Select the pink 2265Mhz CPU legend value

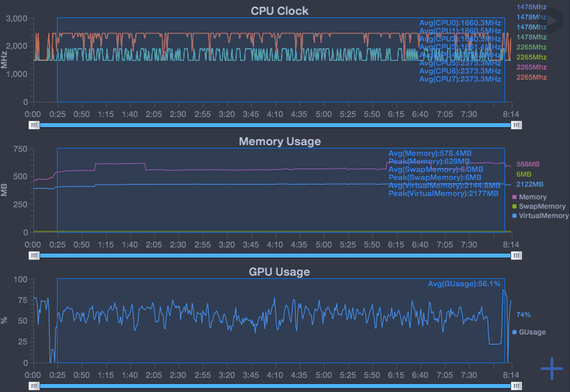pos(531,68)
